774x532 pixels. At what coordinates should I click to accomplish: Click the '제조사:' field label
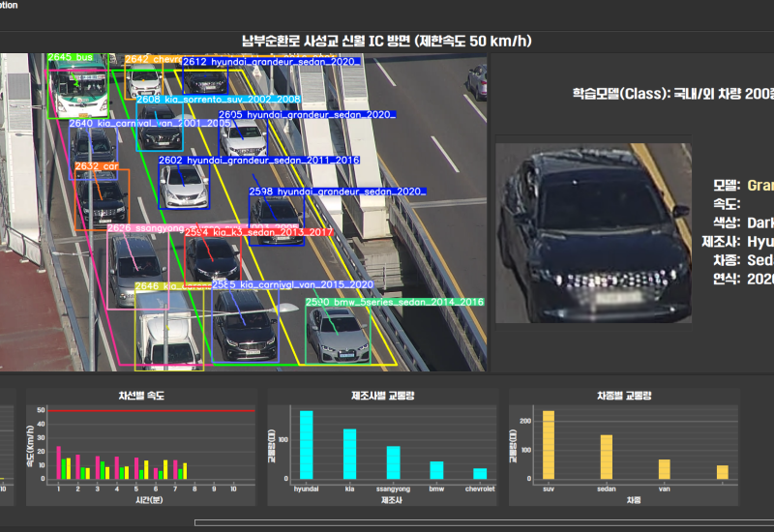[721, 241]
